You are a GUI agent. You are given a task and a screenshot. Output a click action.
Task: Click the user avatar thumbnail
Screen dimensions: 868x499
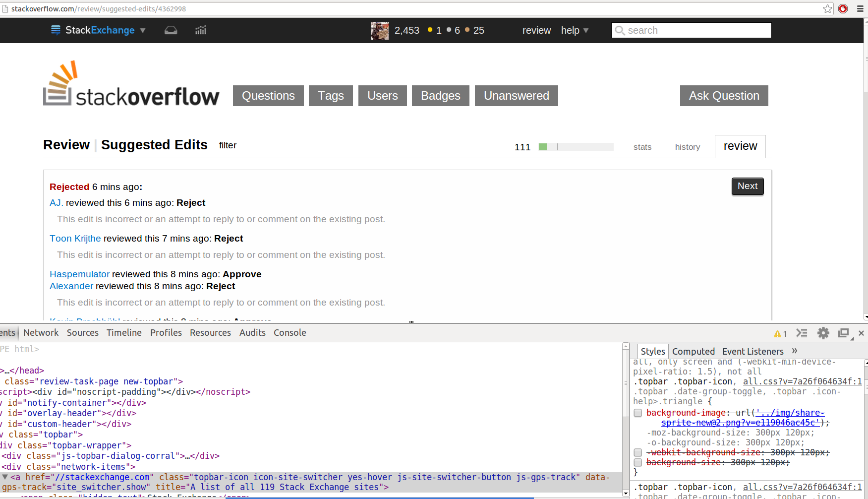(380, 31)
